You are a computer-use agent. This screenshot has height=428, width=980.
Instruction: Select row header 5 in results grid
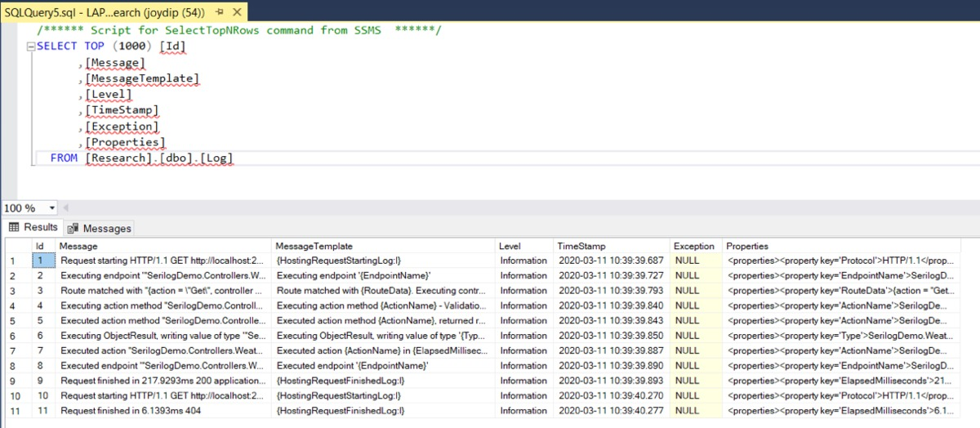pos(17,321)
